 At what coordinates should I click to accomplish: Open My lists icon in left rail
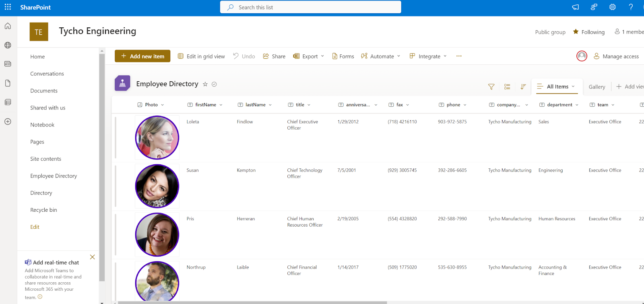(8, 102)
